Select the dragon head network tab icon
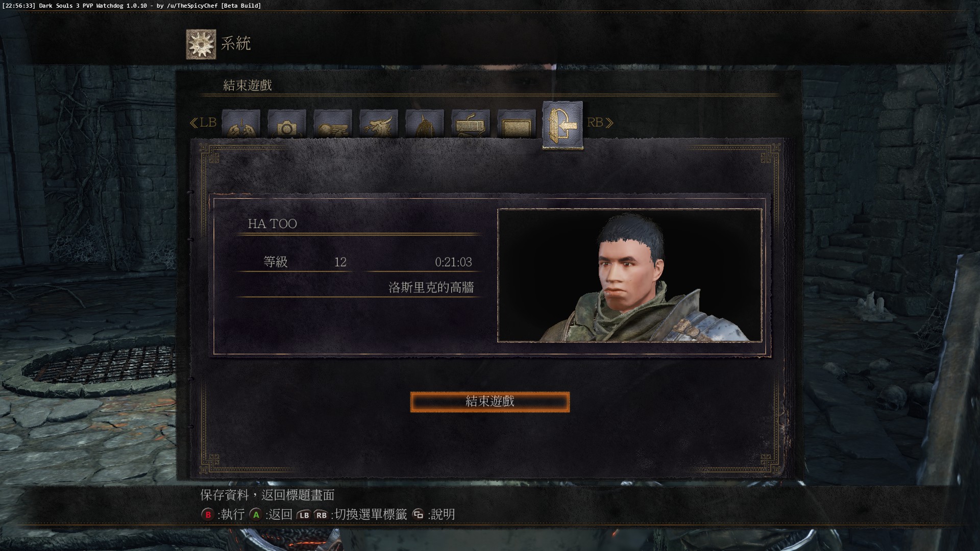This screenshot has height=551, width=980. coord(379,123)
